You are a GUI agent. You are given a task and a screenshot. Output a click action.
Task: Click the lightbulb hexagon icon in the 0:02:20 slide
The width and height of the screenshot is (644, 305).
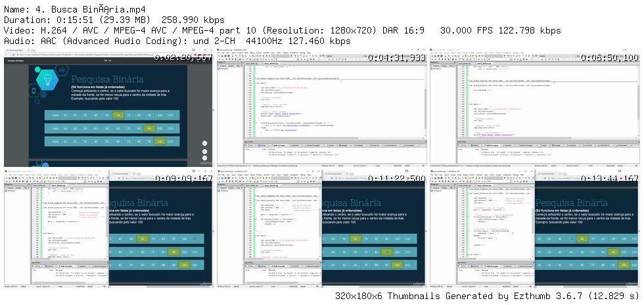point(47,80)
